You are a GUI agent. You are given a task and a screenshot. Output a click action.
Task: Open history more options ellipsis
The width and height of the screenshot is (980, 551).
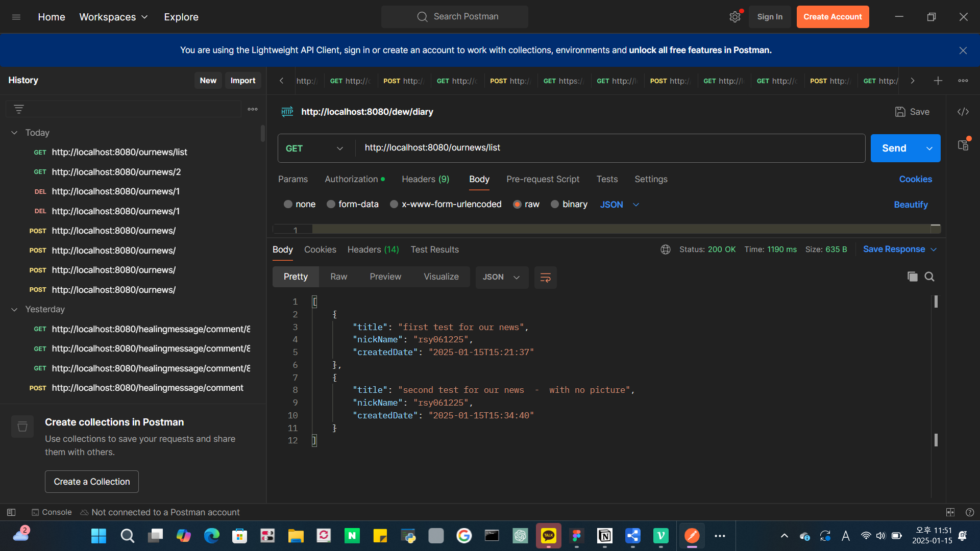click(253, 109)
